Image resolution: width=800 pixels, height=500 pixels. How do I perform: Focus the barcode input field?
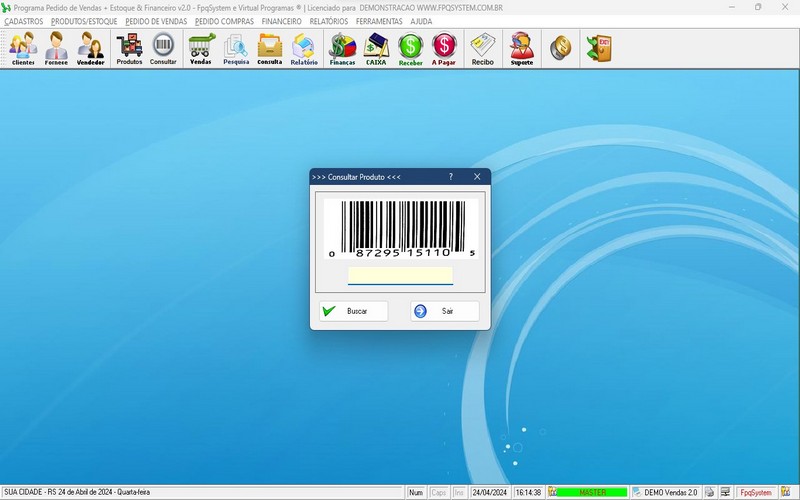(x=401, y=276)
